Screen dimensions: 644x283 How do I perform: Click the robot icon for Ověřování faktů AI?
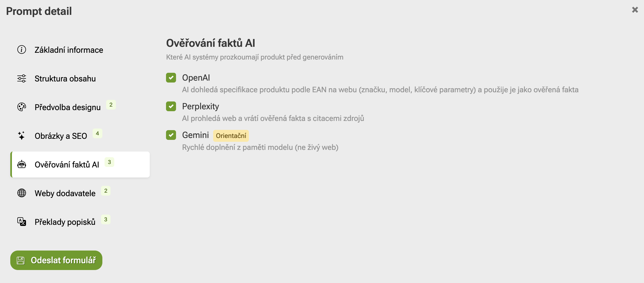tap(22, 164)
